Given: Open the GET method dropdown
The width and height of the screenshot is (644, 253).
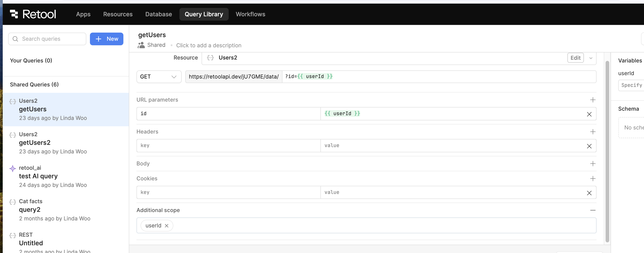Looking at the screenshot, I should (x=159, y=76).
